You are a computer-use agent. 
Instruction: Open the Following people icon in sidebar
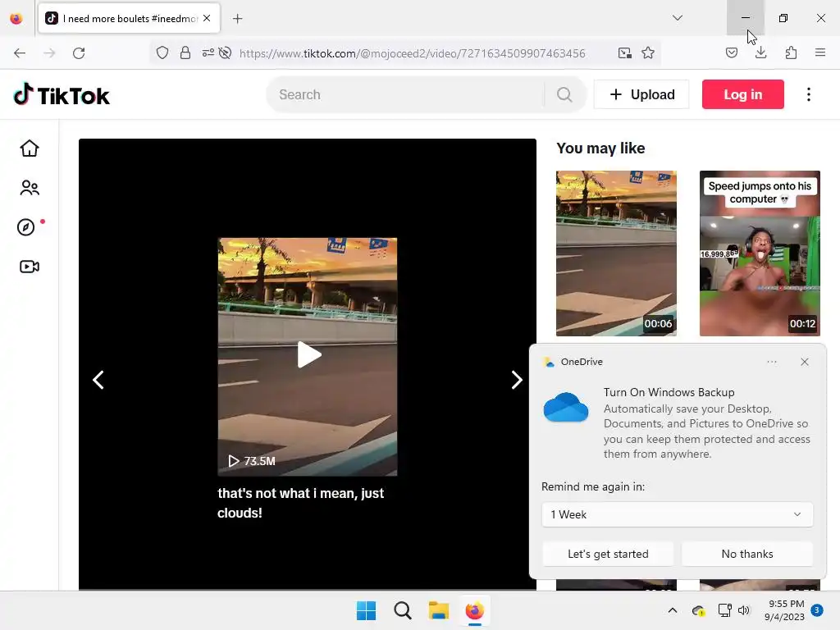pos(30,188)
